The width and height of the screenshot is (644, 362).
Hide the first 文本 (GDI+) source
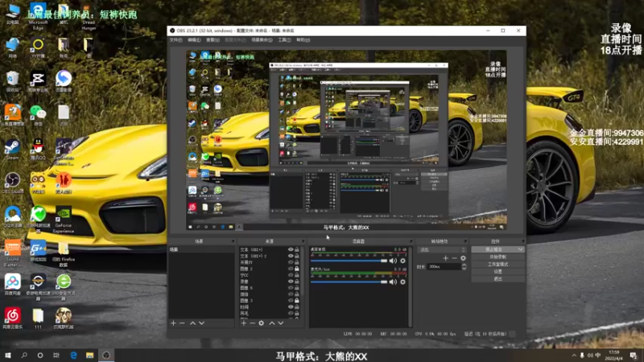[291, 249]
